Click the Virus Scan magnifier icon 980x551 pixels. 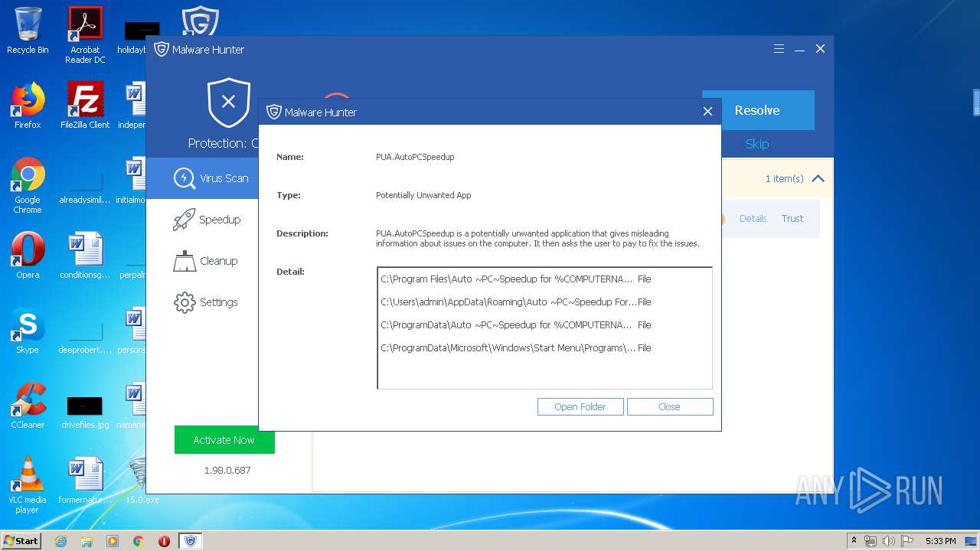(185, 178)
